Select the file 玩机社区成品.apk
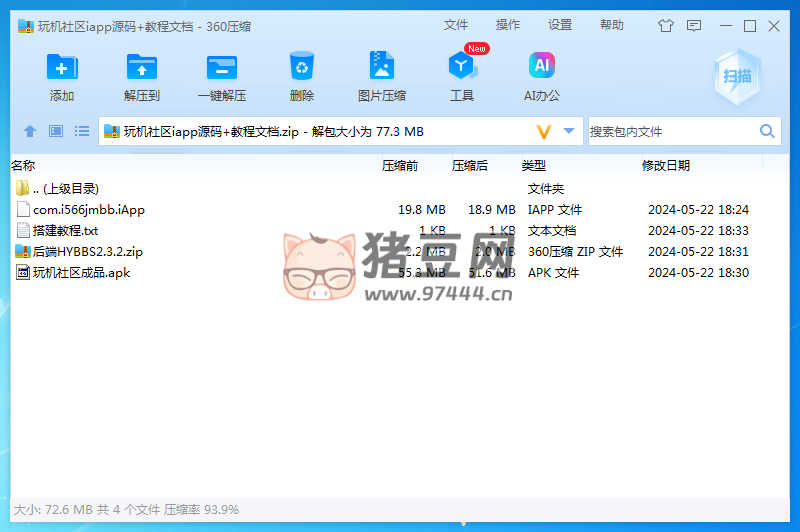Image resolution: width=800 pixels, height=532 pixels. pyautogui.click(x=81, y=273)
